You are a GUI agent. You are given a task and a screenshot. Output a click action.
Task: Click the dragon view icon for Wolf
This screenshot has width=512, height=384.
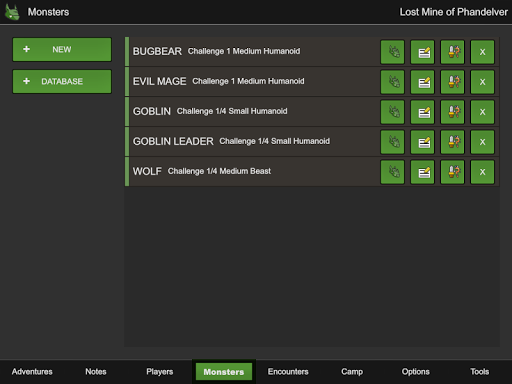[x=392, y=172]
